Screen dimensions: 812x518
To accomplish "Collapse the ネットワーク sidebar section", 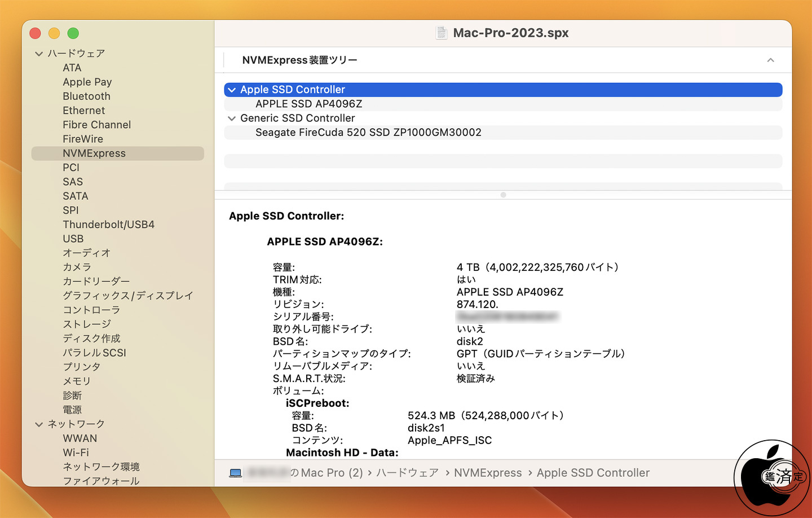I will click(39, 424).
